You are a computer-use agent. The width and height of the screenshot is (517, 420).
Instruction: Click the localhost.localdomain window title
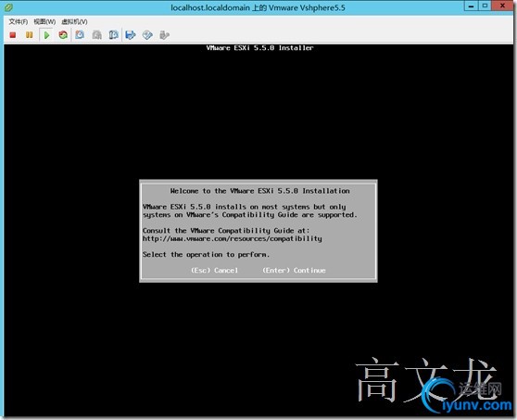(258, 7)
